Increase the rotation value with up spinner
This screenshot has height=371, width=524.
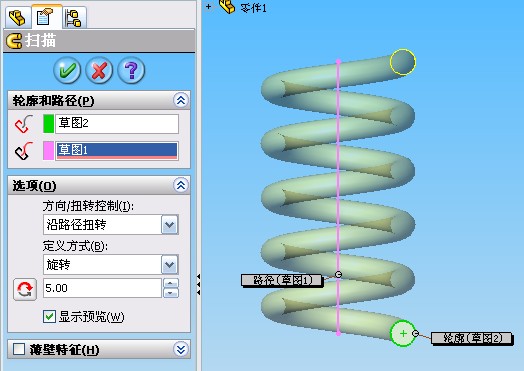click(171, 283)
